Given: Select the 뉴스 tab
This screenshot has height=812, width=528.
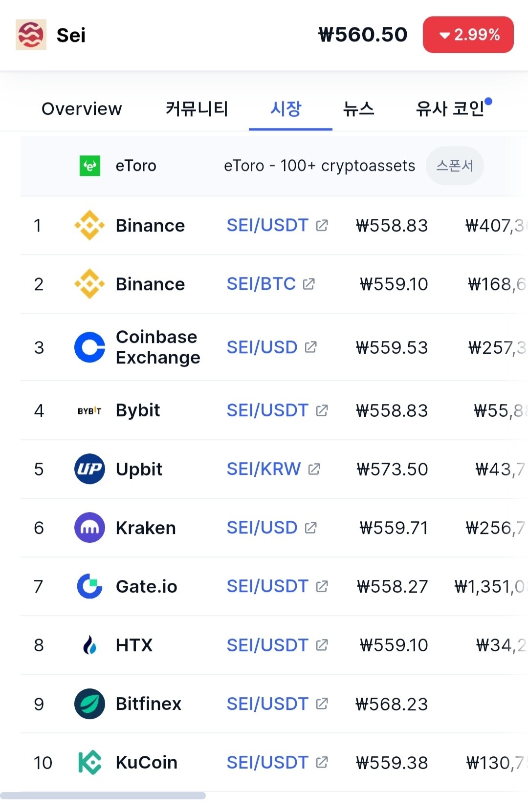Looking at the screenshot, I should click(358, 109).
